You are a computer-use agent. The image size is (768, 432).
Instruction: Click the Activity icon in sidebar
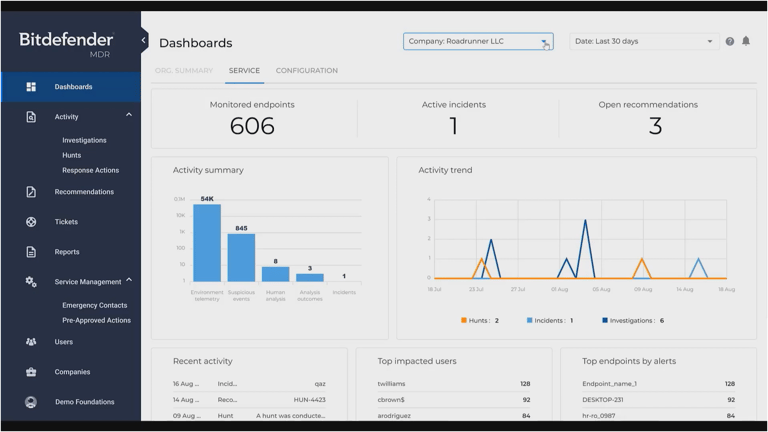(x=31, y=117)
